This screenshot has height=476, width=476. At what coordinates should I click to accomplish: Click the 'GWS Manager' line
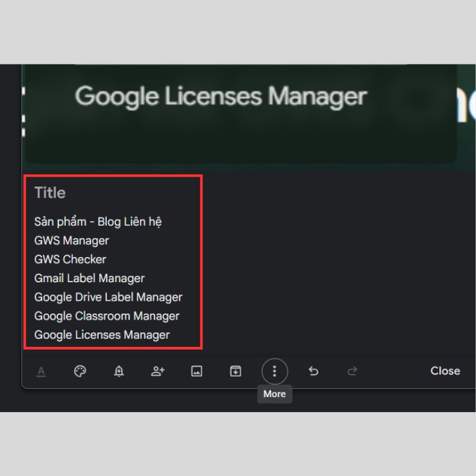tap(71, 241)
